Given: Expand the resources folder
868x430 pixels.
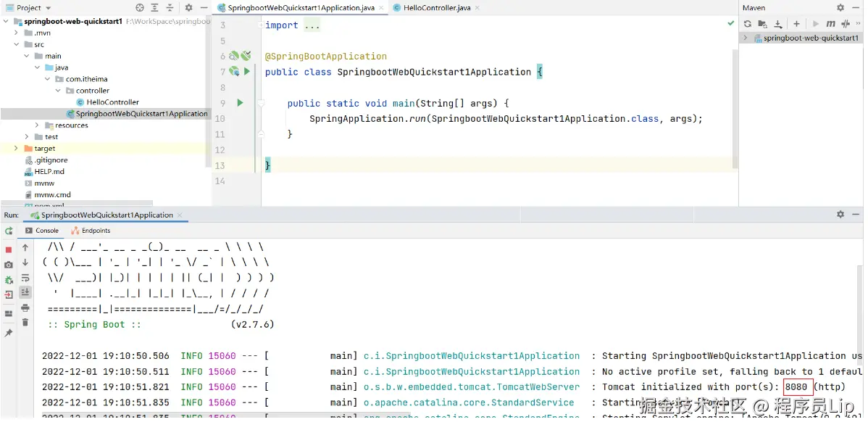Looking at the screenshot, I should [38, 125].
